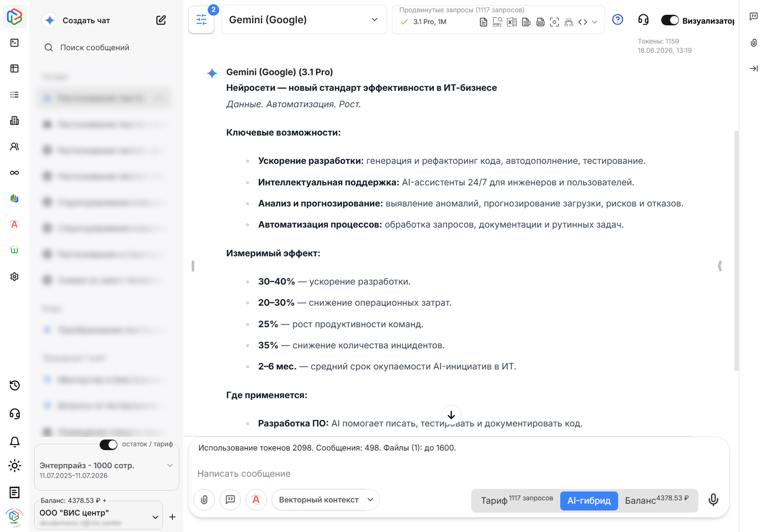
Task: Click the Векторный контекст button label
Action: (x=319, y=500)
